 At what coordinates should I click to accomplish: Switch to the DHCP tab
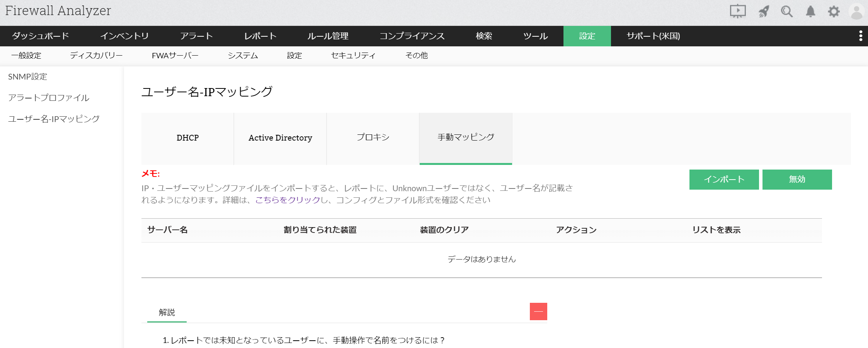[x=187, y=138]
